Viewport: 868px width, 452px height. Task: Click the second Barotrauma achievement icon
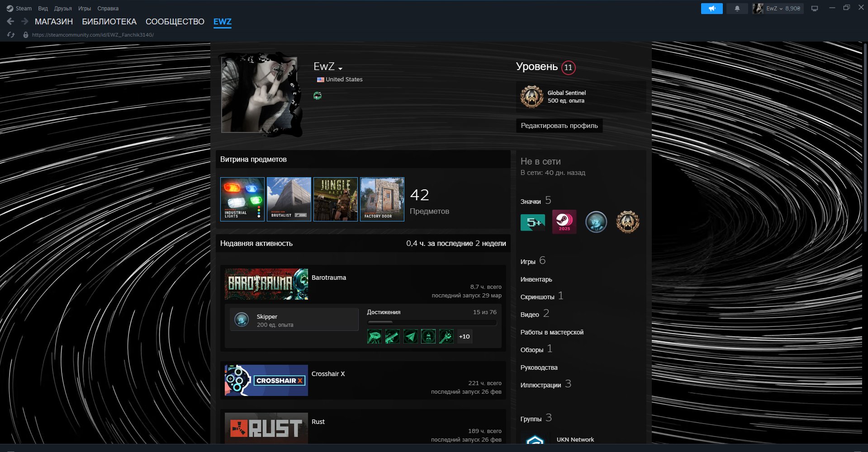pyautogui.click(x=392, y=336)
